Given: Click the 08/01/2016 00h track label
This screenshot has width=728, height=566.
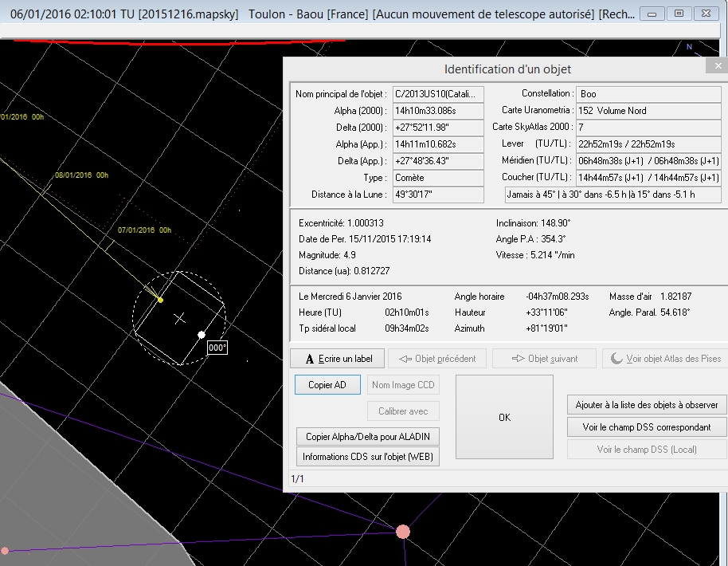Looking at the screenshot, I should [x=80, y=175].
